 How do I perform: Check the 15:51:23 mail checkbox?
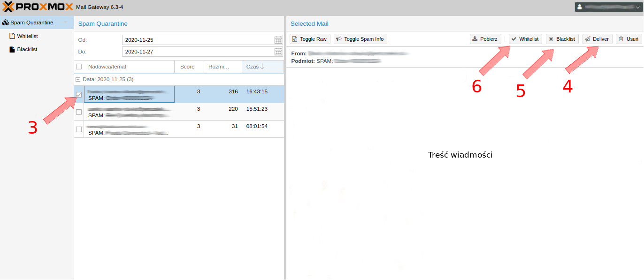coord(79,112)
